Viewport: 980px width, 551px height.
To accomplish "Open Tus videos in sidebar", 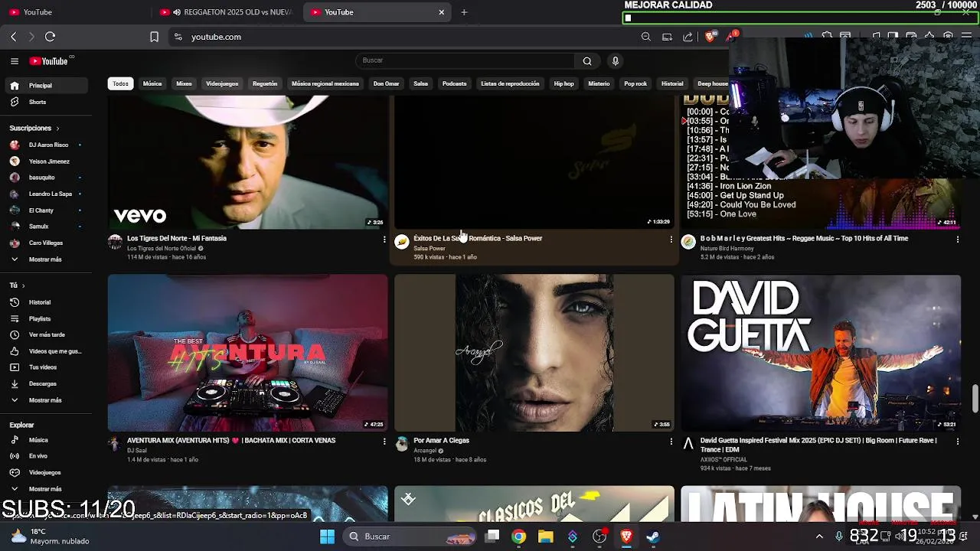I will pos(46,367).
